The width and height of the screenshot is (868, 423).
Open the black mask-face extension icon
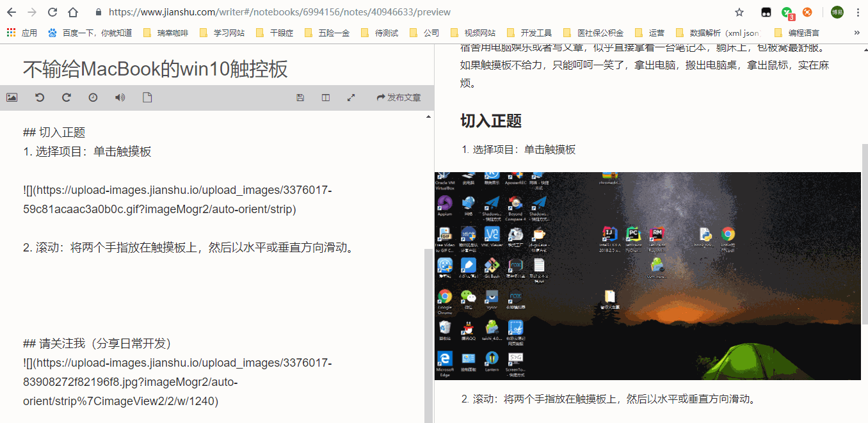point(766,12)
